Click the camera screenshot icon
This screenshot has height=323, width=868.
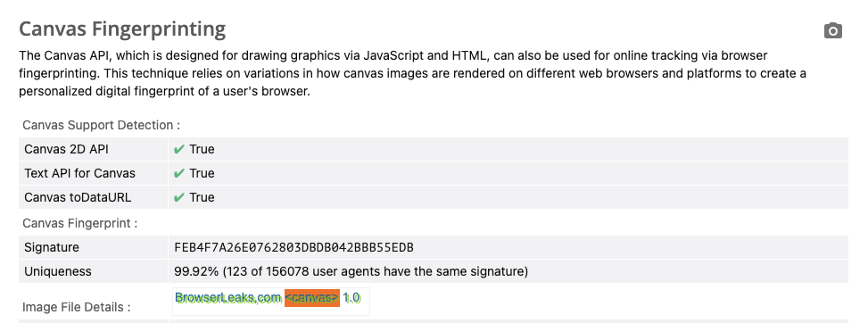(x=832, y=31)
